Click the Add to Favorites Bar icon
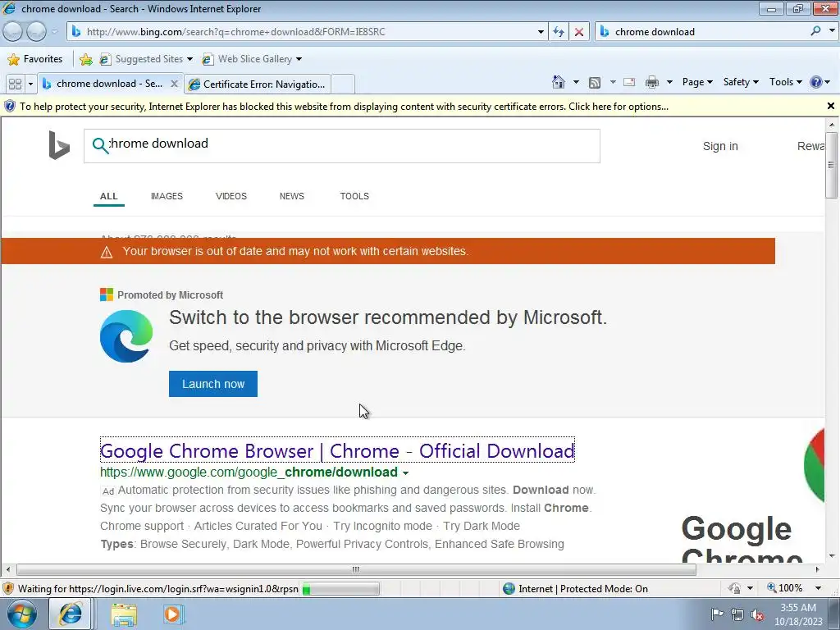 pos(85,59)
